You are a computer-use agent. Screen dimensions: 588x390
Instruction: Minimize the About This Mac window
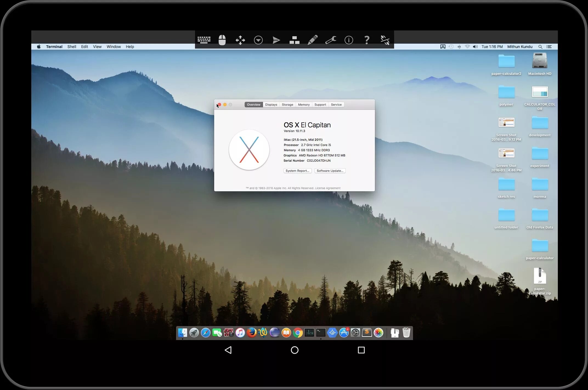pyautogui.click(x=225, y=105)
